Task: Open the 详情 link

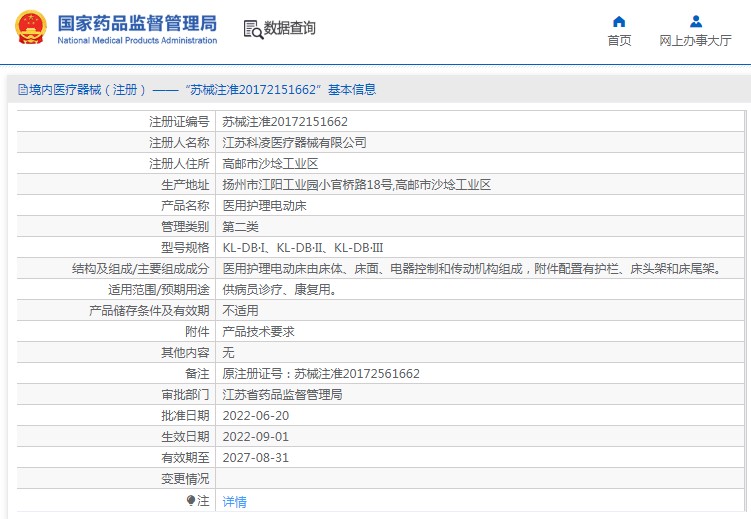Action: point(235,501)
